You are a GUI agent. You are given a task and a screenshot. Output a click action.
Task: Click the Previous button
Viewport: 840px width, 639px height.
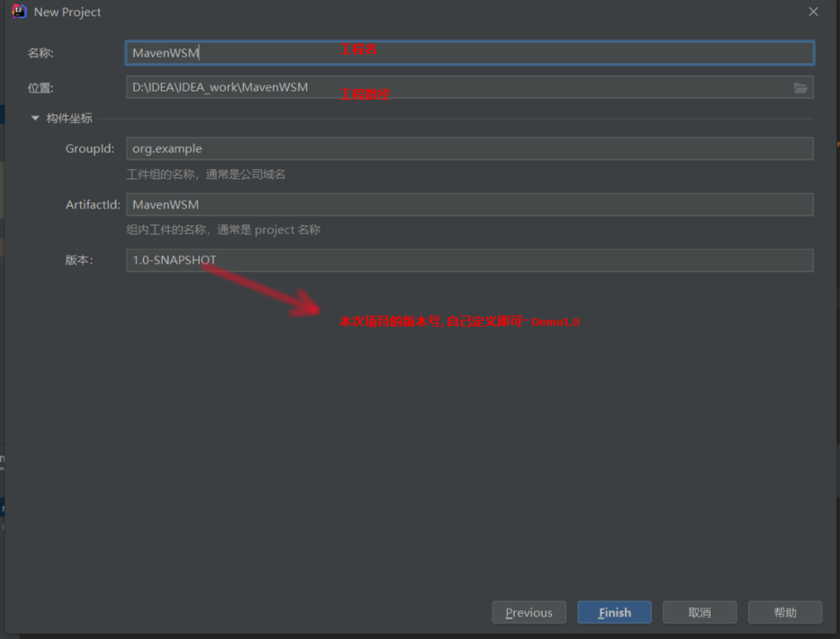529,613
